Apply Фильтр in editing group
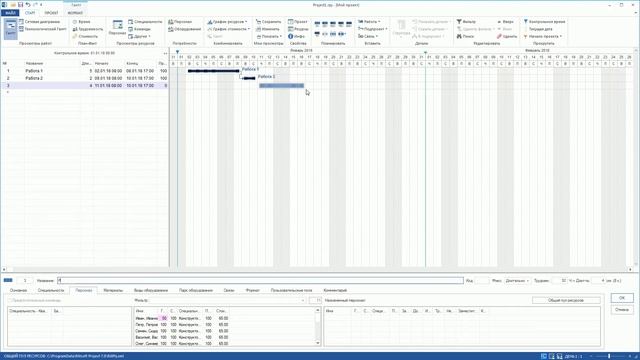This screenshot has width=640, height=360. pyautogui.click(x=466, y=22)
